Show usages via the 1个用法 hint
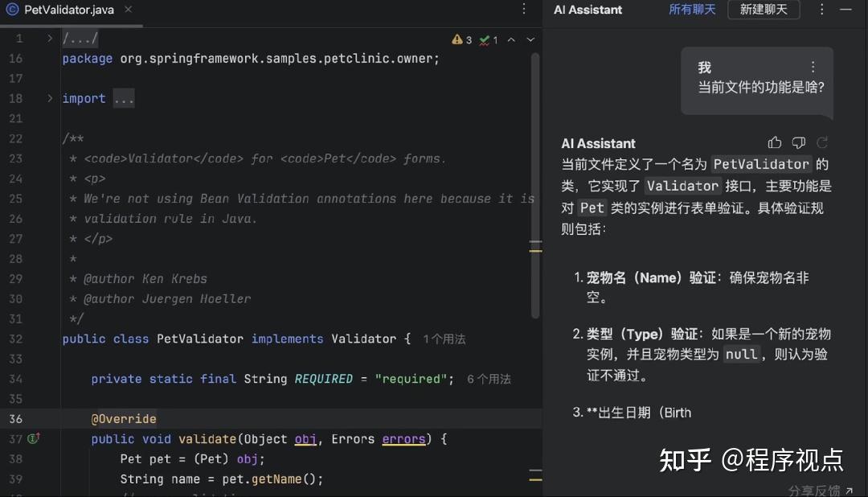The width and height of the screenshot is (868, 497). (x=445, y=339)
